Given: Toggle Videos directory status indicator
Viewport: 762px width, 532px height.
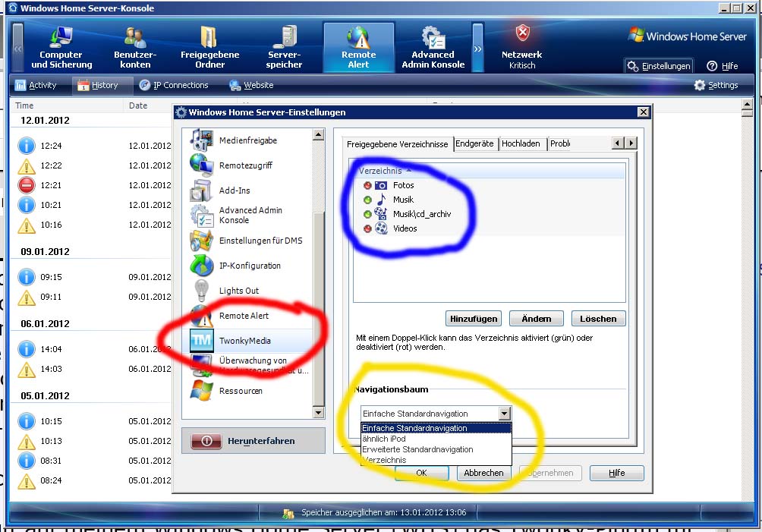Looking at the screenshot, I should click(x=367, y=228).
